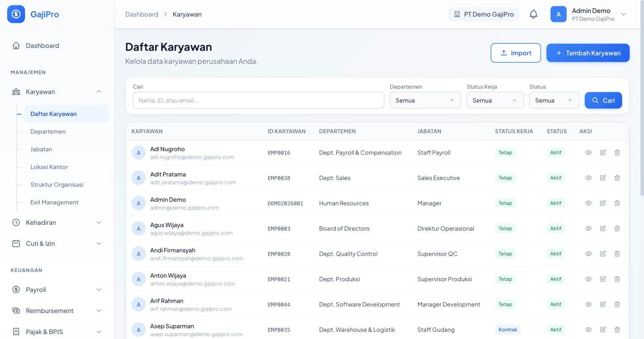
Task: Click the Admin Demo avatar in header
Action: coord(559,14)
